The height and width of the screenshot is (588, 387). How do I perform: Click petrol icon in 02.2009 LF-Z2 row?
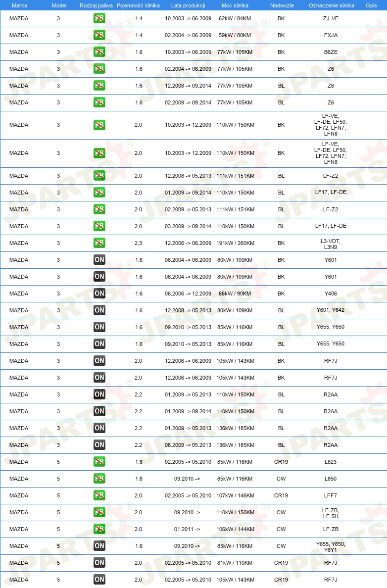99,209
